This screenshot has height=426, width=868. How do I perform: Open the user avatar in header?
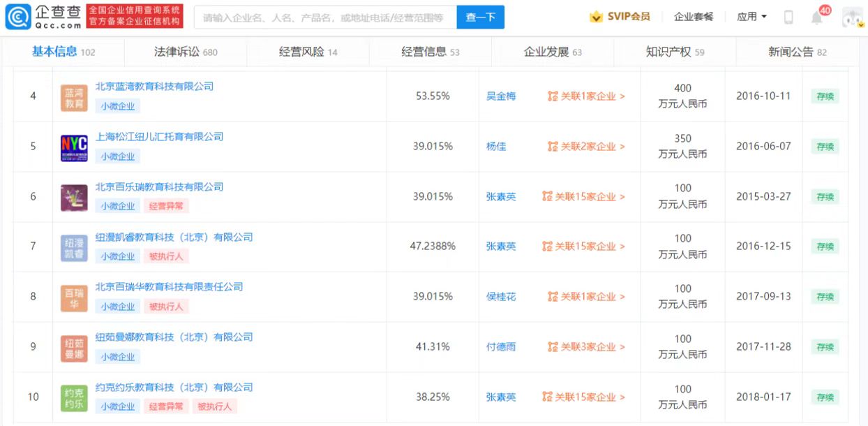pos(853,17)
